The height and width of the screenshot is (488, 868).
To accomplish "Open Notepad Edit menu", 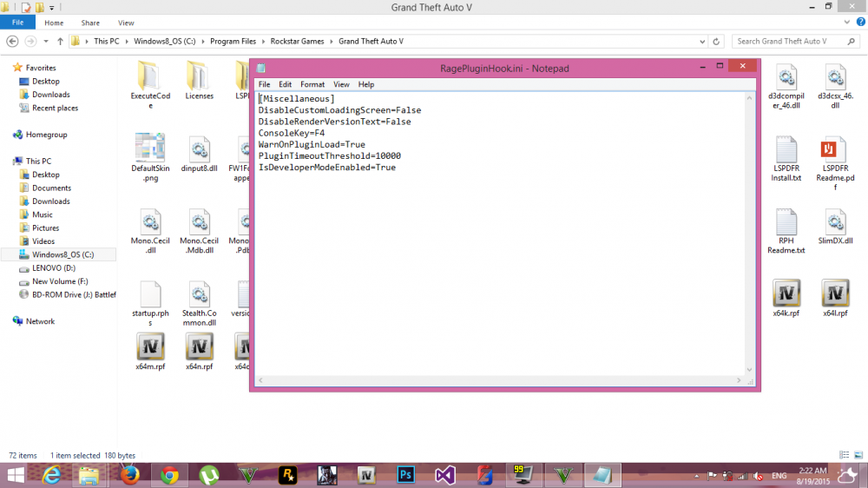I will click(285, 84).
